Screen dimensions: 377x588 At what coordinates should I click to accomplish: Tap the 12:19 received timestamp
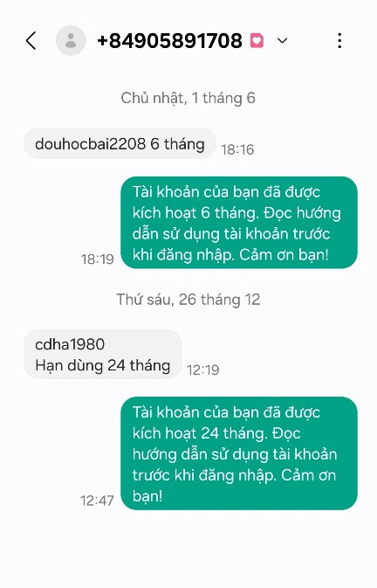point(203,370)
